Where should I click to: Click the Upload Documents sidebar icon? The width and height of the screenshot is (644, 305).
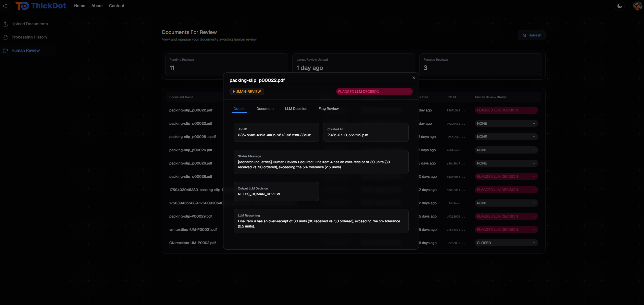click(5, 24)
